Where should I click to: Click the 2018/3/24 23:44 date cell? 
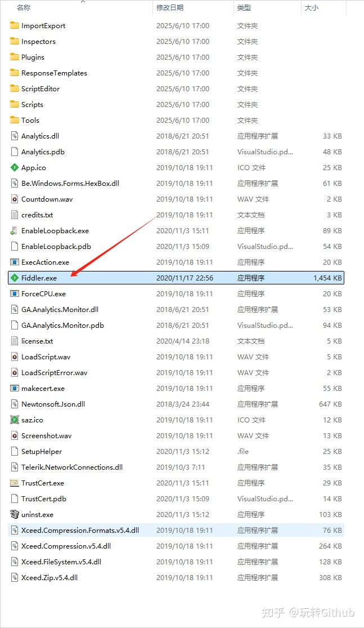(183, 404)
